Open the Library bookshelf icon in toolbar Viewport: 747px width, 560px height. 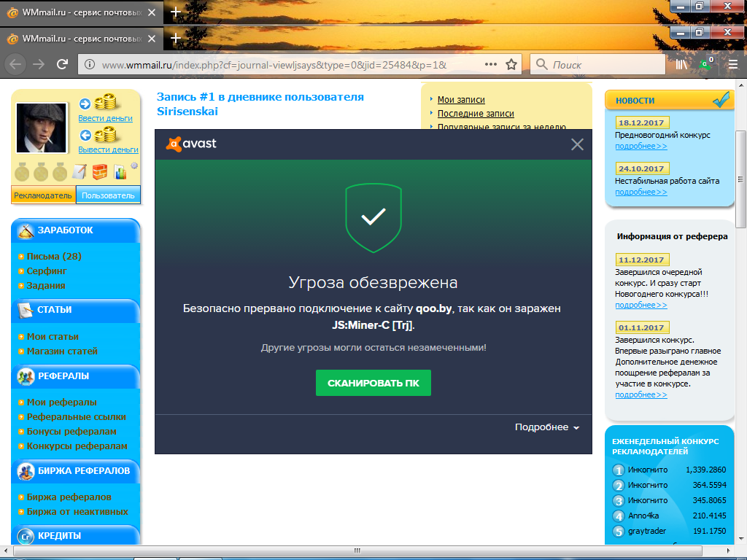pyautogui.click(x=682, y=64)
